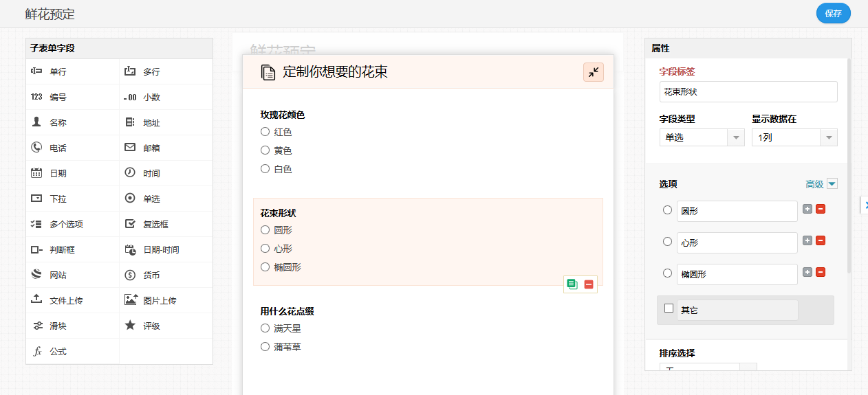Viewport: 868px width, 395px height.
Task: Add an option after 圆形 using the plus icon
Action: (x=807, y=210)
